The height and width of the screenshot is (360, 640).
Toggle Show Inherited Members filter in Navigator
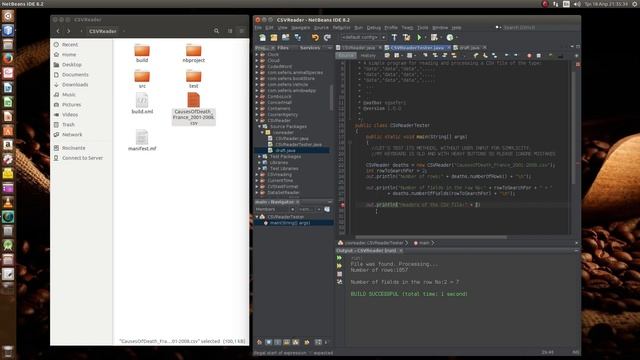pyautogui.click(x=259, y=342)
